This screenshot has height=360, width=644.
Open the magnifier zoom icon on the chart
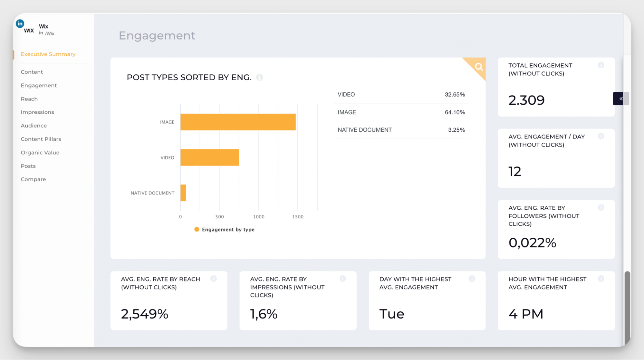tap(479, 67)
